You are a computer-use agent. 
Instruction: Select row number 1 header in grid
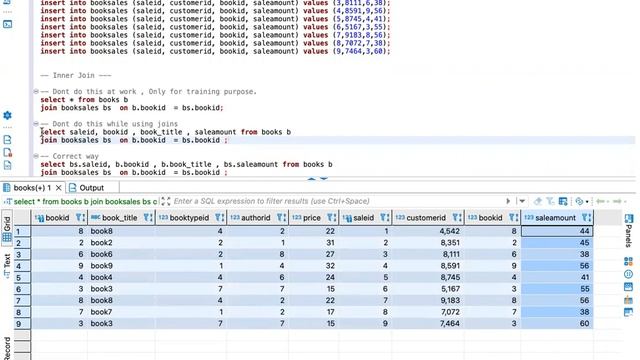(x=22, y=231)
